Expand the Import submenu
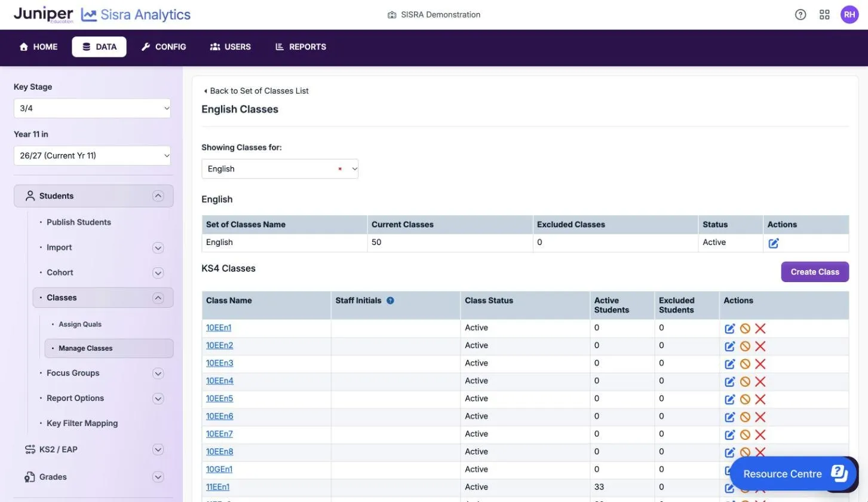The image size is (868, 502). point(158,247)
